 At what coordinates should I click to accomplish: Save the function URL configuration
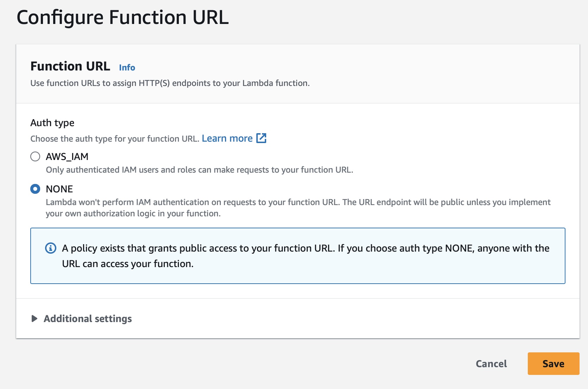(x=553, y=363)
